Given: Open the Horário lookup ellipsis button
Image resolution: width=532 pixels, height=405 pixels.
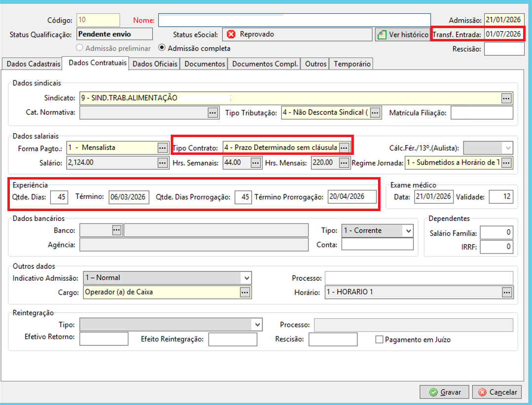Looking at the screenshot, I should click(506, 293).
